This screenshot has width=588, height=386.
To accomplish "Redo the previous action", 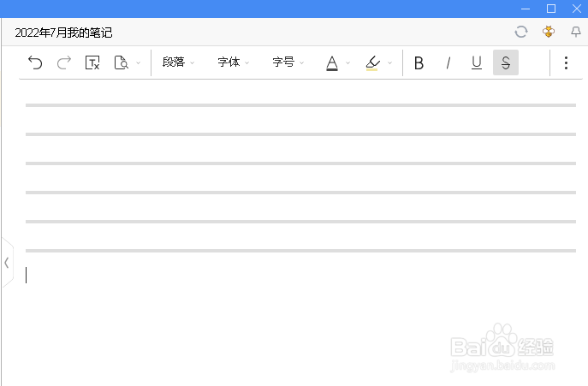I will tap(63, 62).
